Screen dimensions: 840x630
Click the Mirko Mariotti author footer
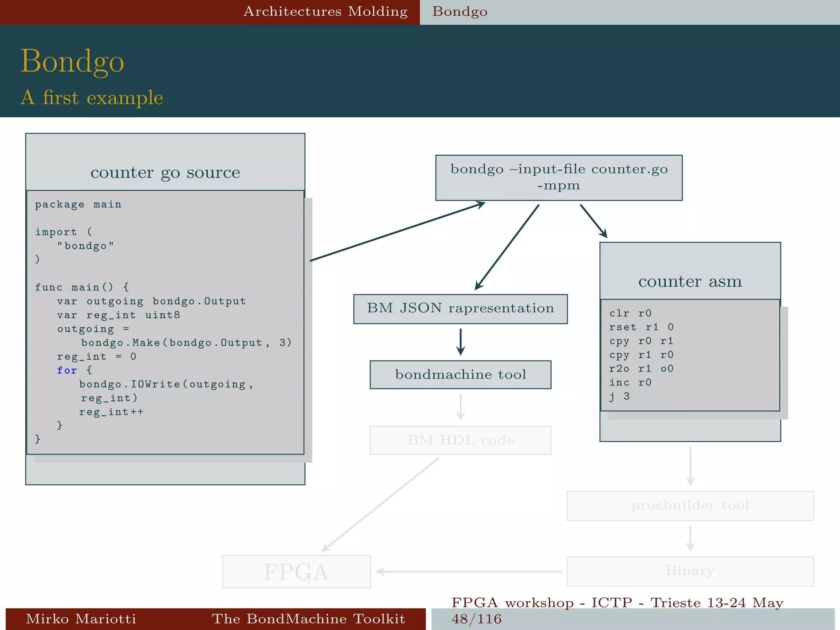(x=81, y=619)
